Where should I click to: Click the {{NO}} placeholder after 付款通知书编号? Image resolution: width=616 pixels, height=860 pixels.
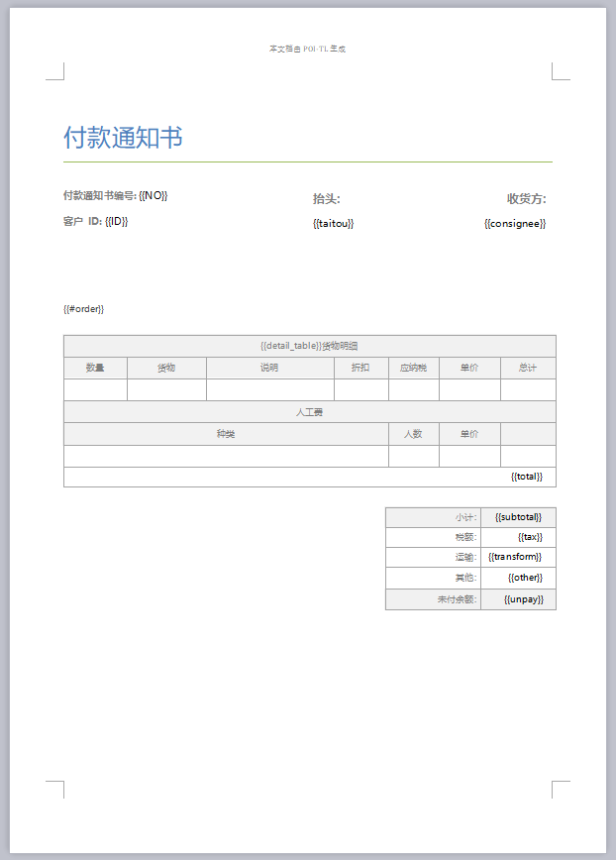coord(154,195)
